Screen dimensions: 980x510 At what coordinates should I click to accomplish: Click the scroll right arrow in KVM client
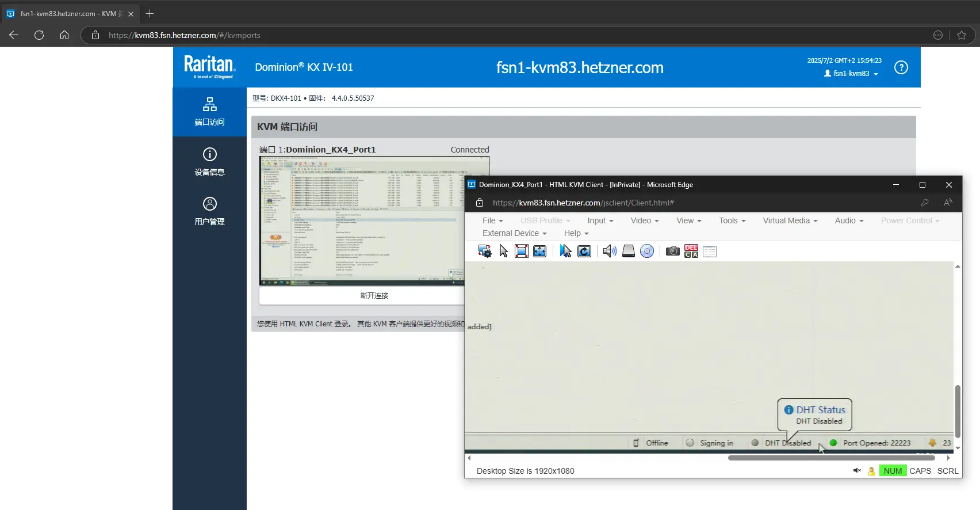(x=948, y=458)
